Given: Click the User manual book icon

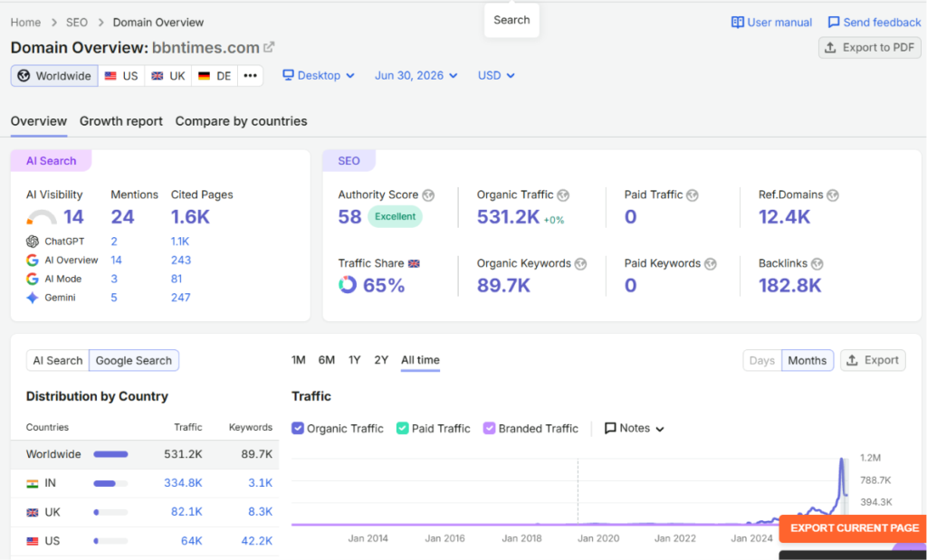Looking at the screenshot, I should (737, 23).
